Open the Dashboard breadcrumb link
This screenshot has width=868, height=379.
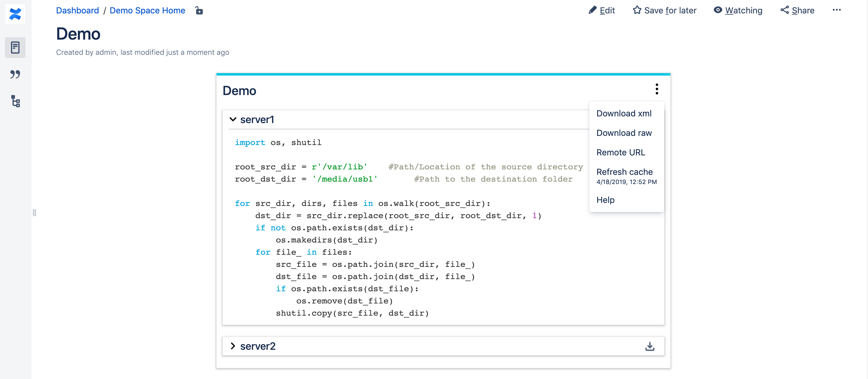coord(77,10)
